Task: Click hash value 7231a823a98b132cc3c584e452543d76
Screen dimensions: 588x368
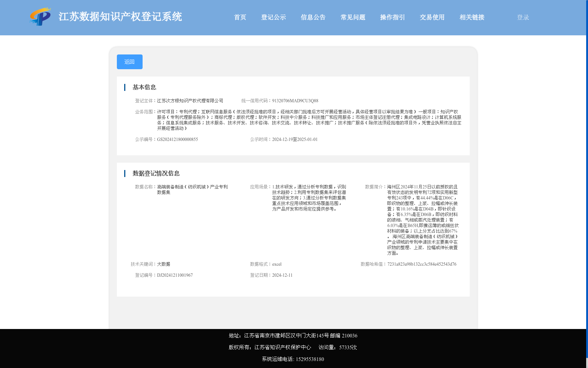Action: tap(422, 264)
